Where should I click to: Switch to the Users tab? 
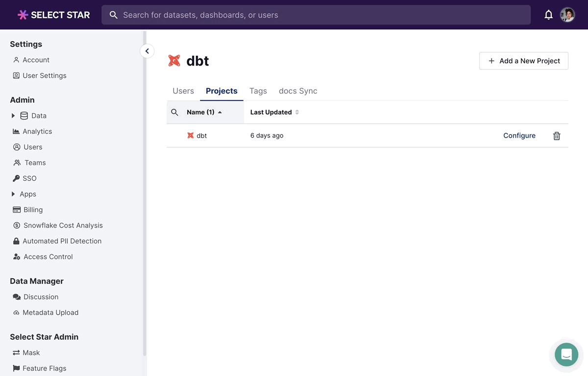[183, 91]
